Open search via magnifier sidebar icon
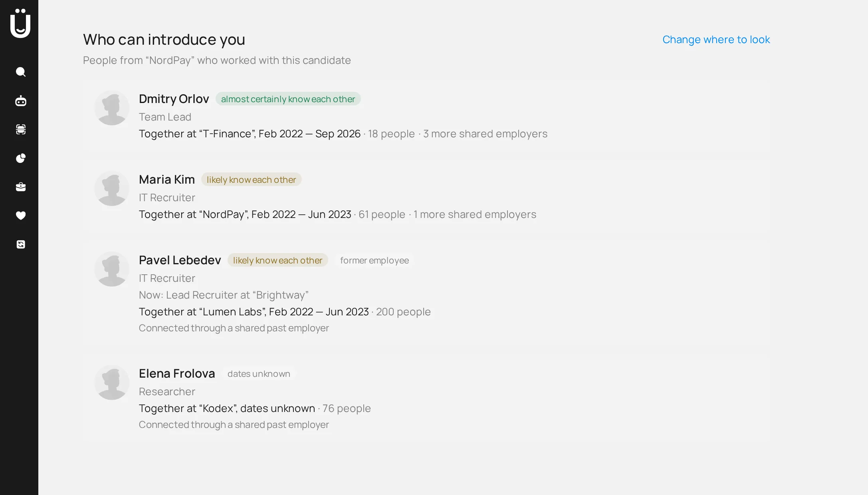 (x=21, y=72)
